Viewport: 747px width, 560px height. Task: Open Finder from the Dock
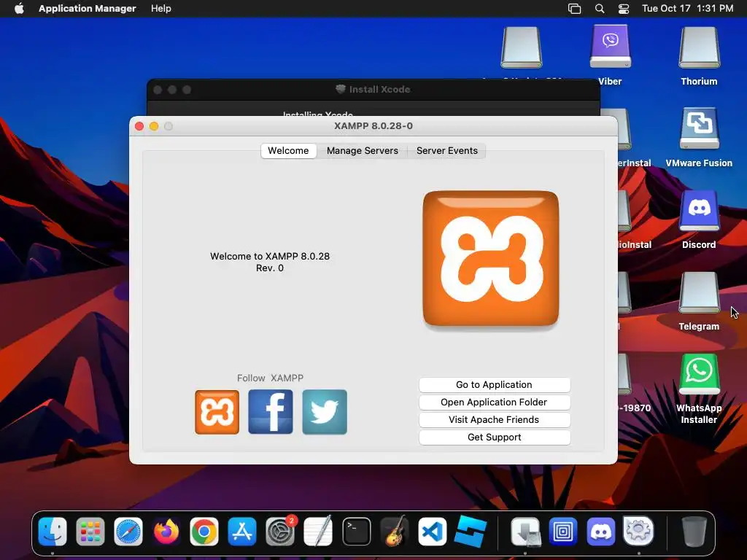53,531
